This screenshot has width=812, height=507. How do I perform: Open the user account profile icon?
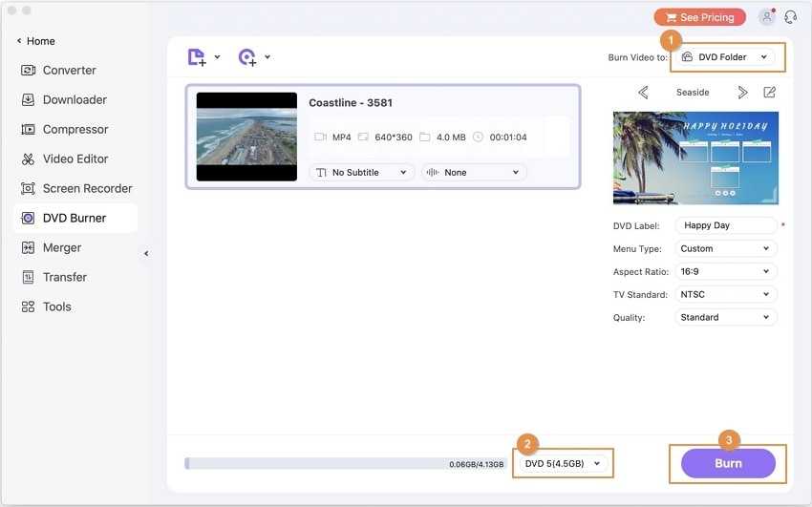pos(766,17)
